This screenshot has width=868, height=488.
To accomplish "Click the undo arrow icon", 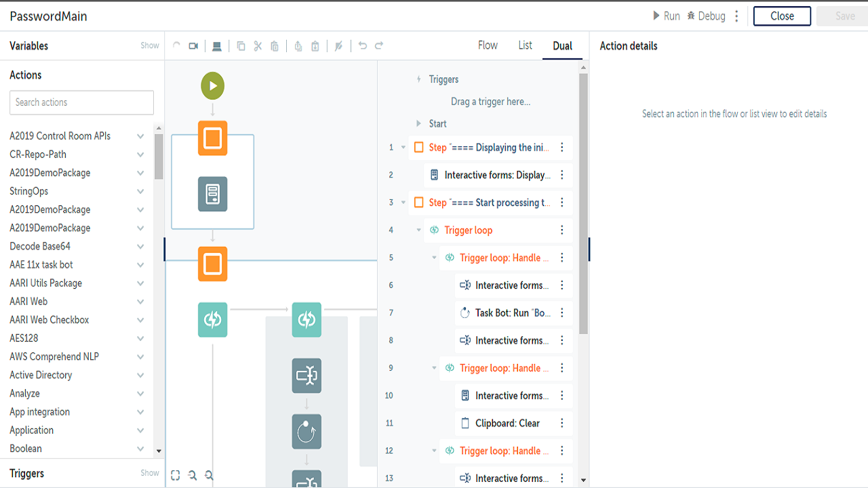I will click(x=363, y=46).
